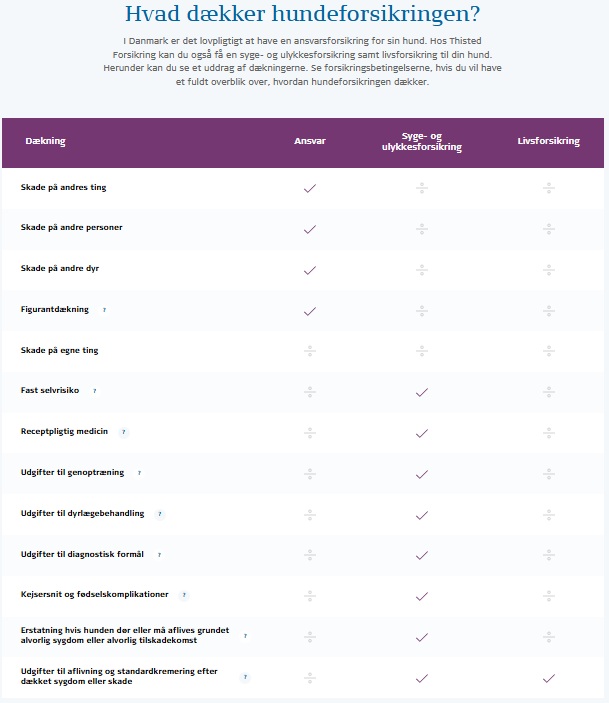Viewport: 609px width, 703px height.
Task: Open help icon beside Kejsersnit og fødselskomplikationer
Action: coord(184,595)
